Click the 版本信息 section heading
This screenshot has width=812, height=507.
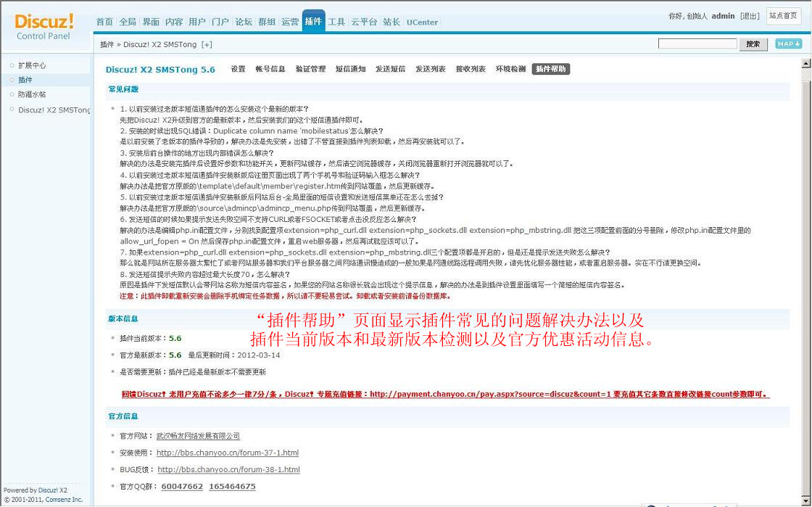[x=123, y=318]
